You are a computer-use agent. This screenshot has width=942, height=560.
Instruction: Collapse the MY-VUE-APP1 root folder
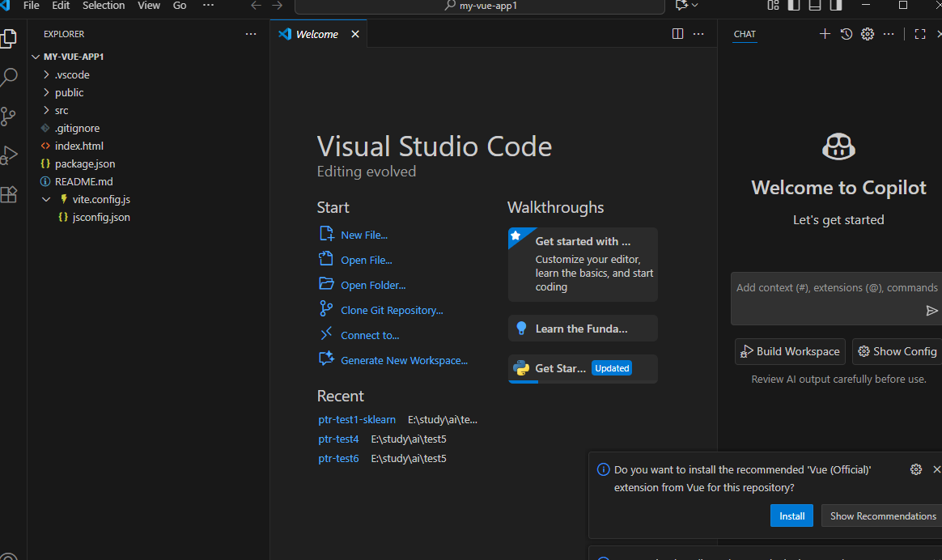[x=36, y=57]
